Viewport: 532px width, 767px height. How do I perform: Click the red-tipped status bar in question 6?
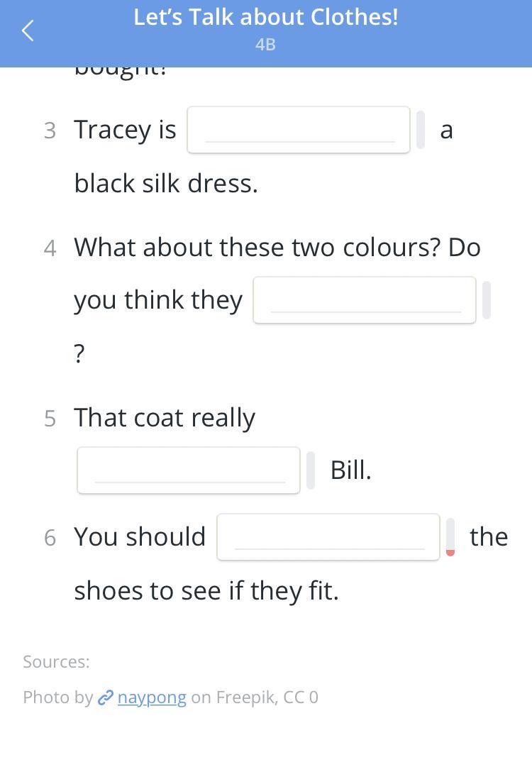point(450,537)
